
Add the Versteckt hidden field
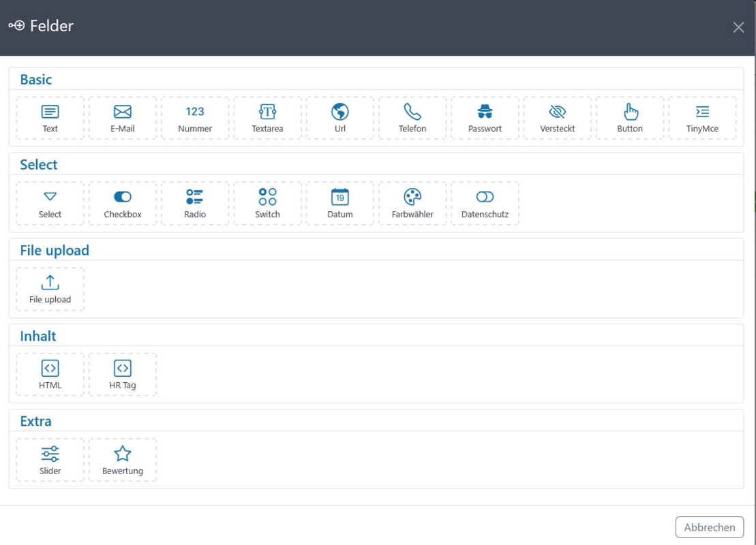pyautogui.click(x=558, y=118)
